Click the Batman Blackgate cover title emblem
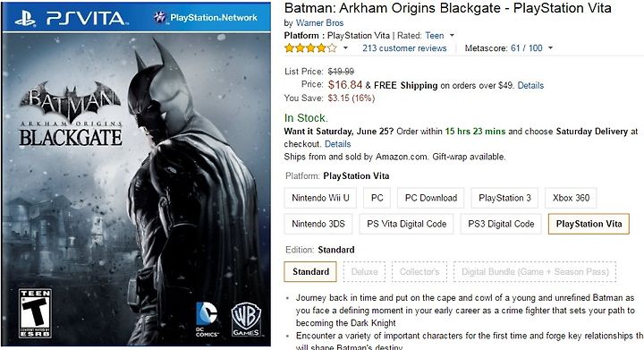 pos(71,114)
